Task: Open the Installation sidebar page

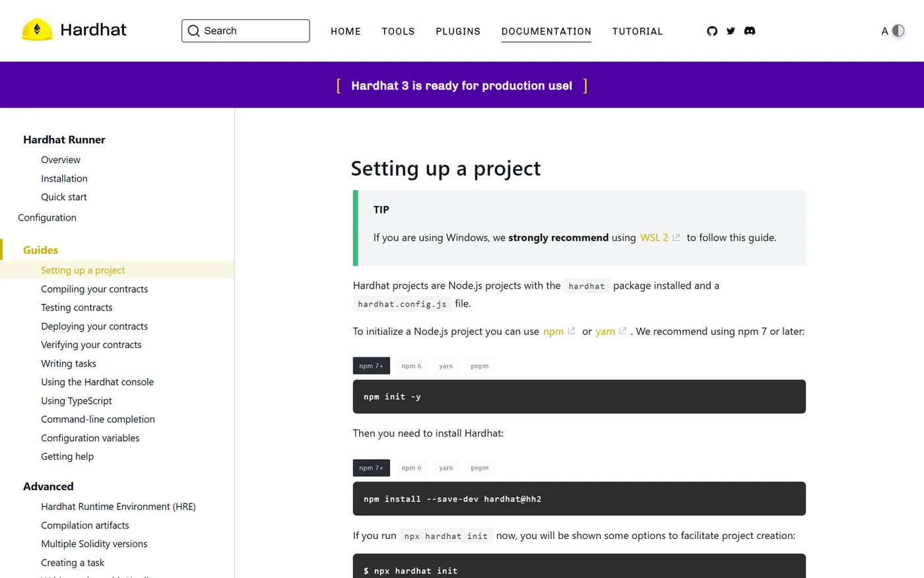Action: (64, 178)
